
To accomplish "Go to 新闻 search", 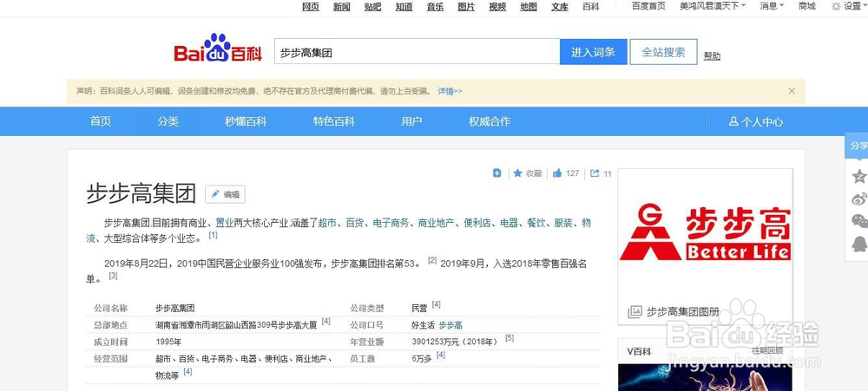I will pos(341,7).
